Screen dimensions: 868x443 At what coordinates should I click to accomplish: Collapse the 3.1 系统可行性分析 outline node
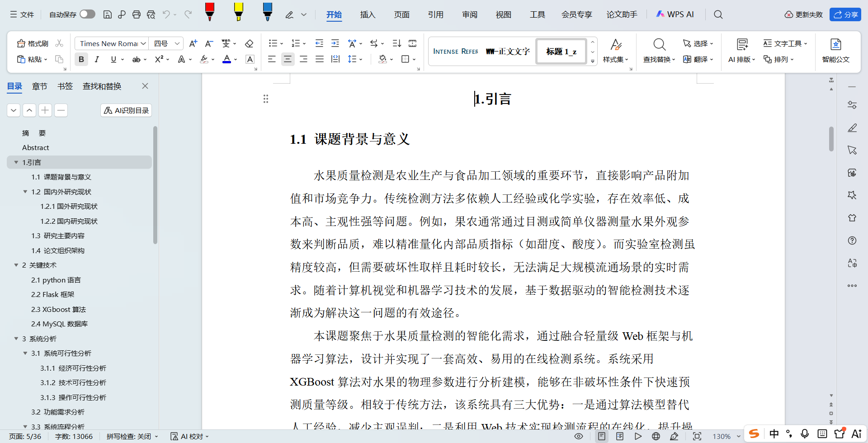[x=25, y=353]
